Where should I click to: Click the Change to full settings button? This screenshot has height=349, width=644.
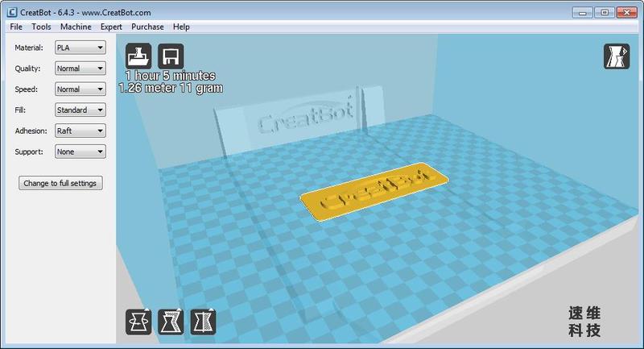click(60, 183)
